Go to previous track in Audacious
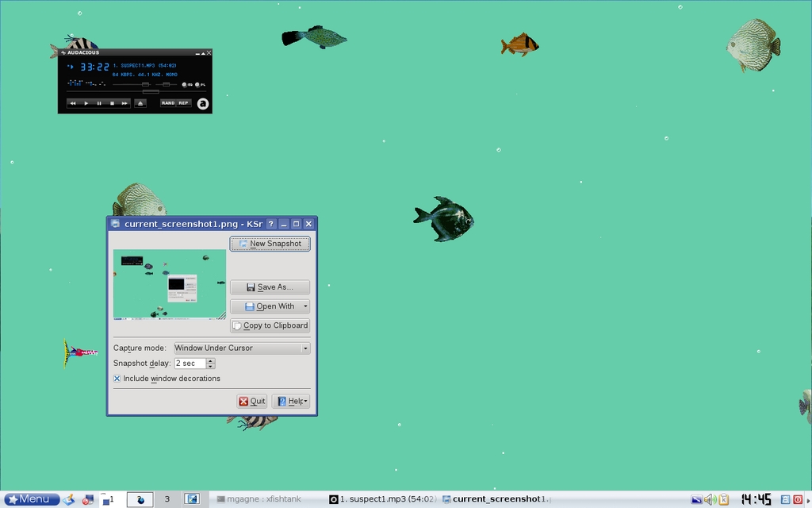 point(73,103)
